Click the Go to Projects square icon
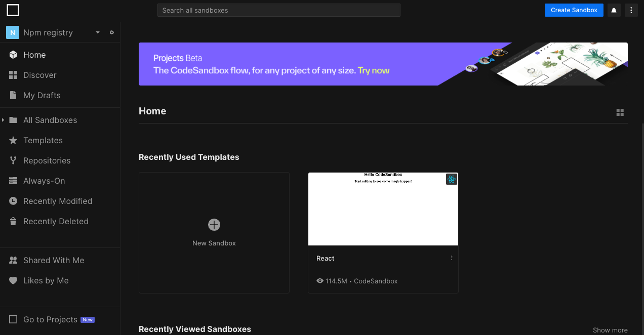This screenshot has height=335, width=644. pos(13,319)
